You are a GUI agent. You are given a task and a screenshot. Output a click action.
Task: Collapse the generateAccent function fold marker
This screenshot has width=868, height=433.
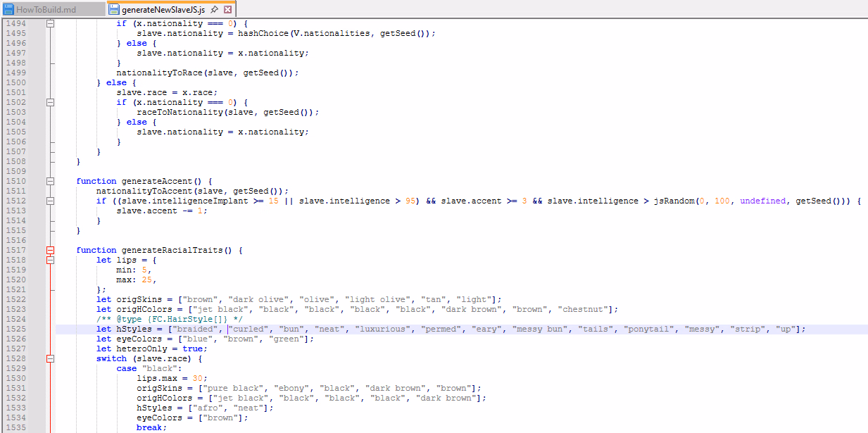(50, 181)
